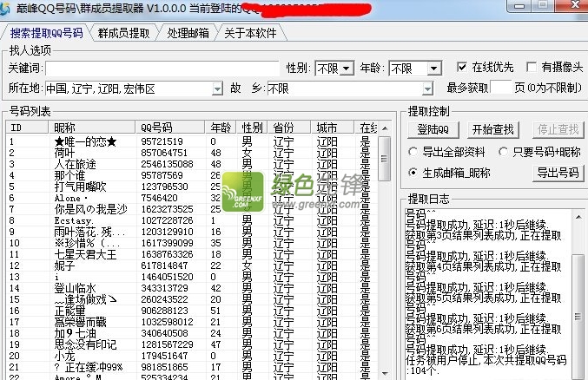Viewport: 588px width, 380px height.
Task: Close the application window
Action: click(575, 5)
